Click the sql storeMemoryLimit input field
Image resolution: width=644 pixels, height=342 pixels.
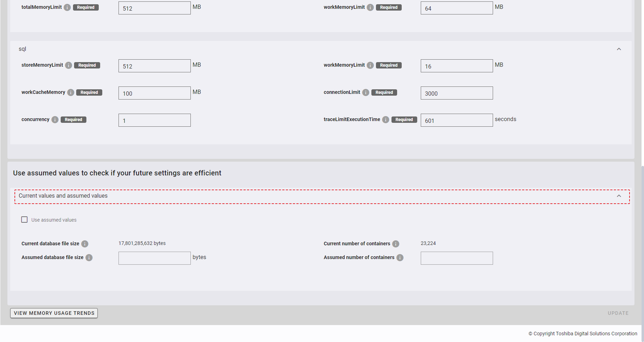coord(154,66)
